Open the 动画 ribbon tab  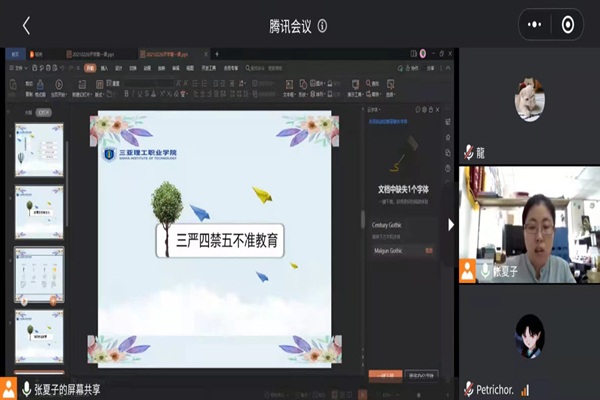147,68
